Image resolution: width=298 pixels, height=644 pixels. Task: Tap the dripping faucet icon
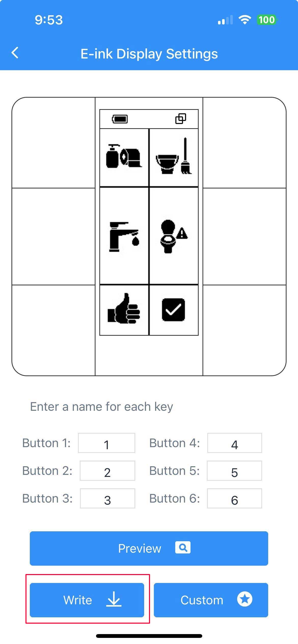click(124, 237)
